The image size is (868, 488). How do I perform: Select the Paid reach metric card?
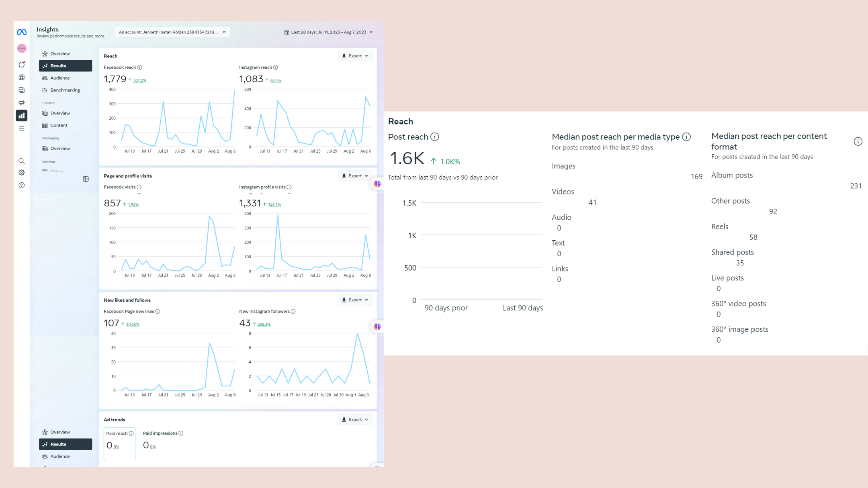(x=120, y=443)
